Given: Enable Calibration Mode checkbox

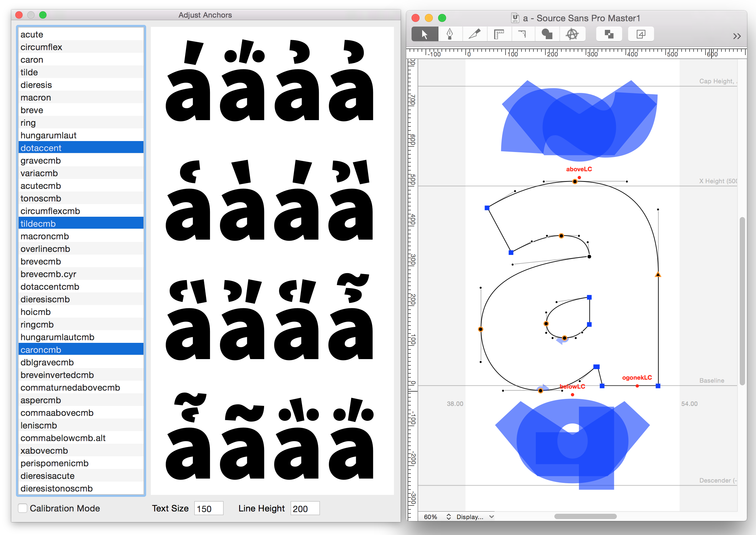Looking at the screenshot, I should [23, 508].
